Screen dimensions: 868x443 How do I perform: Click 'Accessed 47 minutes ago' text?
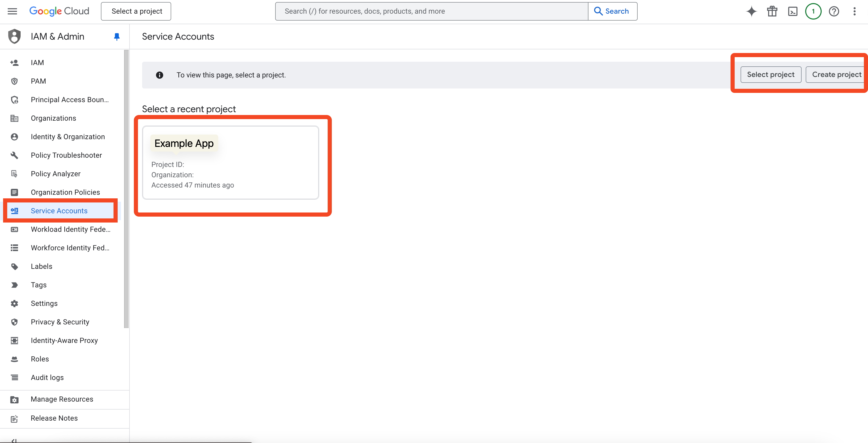click(x=192, y=185)
